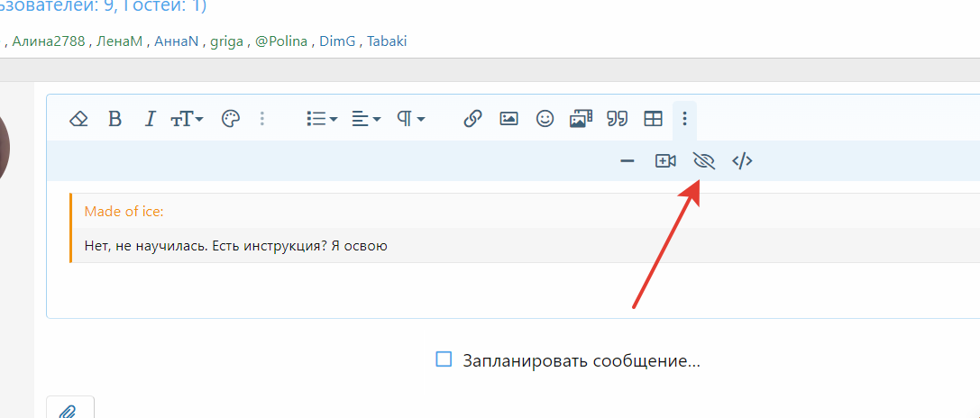Expand the paragraph format dropdown
980x418 pixels.
[x=411, y=119]
